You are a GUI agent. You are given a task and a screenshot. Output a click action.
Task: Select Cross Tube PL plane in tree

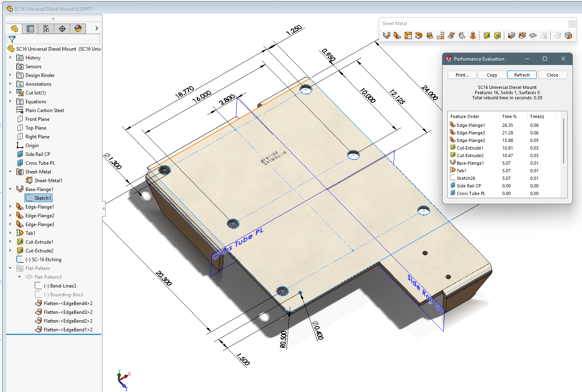point(40,163)
